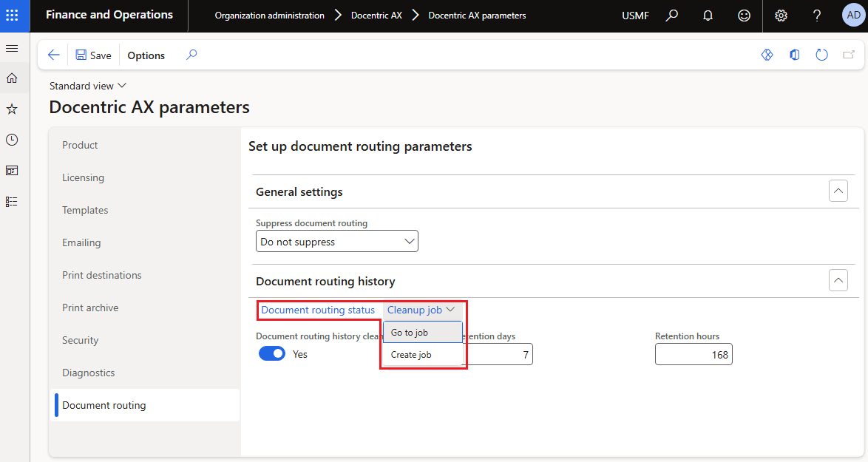Open the settings gear icon
The image size is (868, 462).
click(781, 16)
